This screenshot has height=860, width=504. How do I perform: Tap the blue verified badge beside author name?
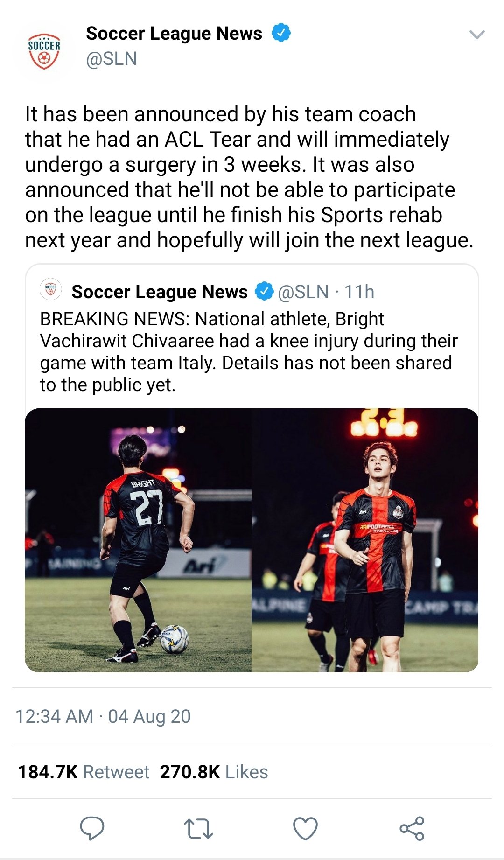pos(281,33)
